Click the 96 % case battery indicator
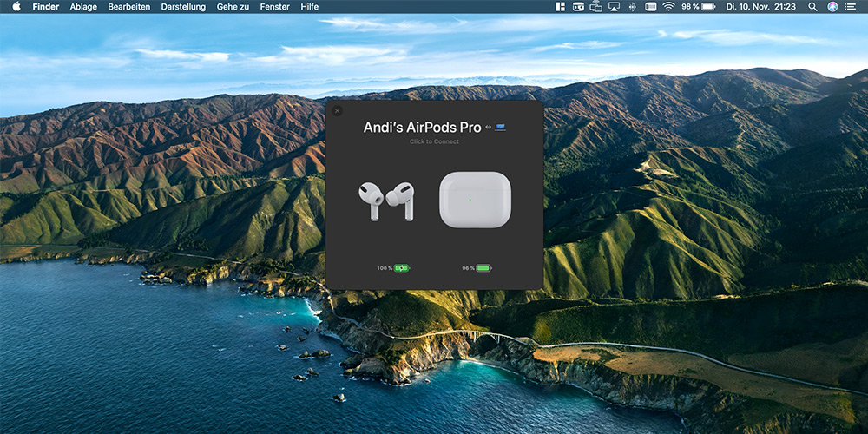The height and width of the screenshot is (434, 868). 477,268
